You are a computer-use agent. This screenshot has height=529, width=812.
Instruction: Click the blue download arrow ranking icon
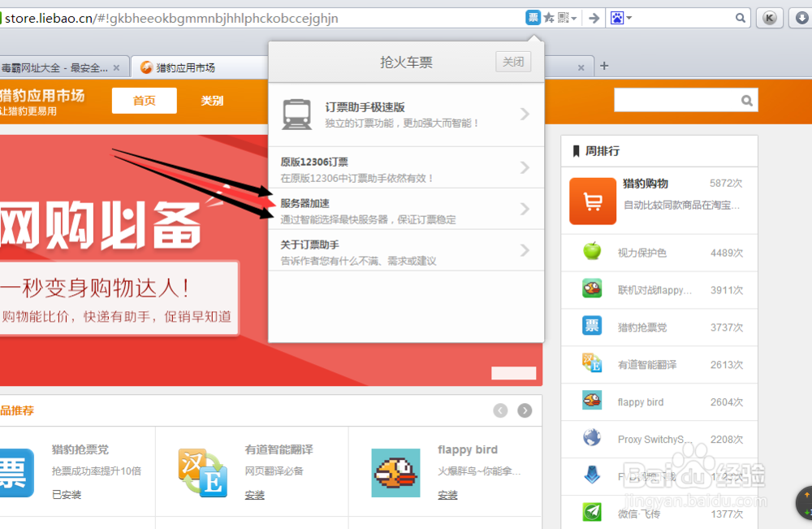click(592, 475)
